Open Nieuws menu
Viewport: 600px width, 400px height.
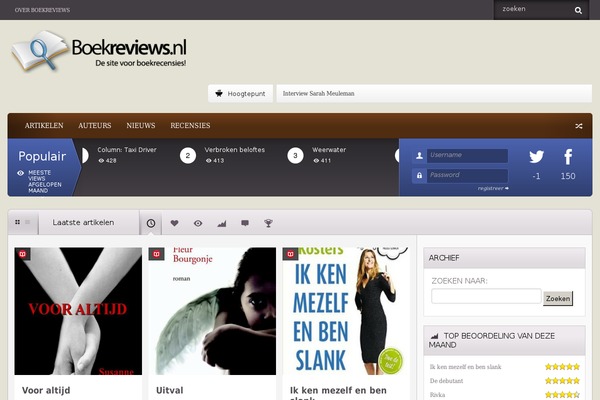tap(141, 126)
